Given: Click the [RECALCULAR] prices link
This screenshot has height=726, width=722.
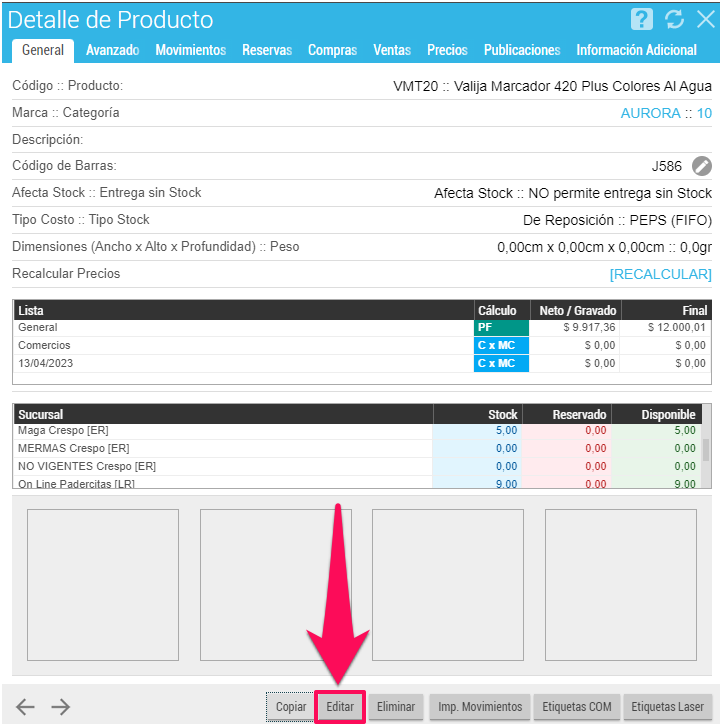Looking at the screenshot, I should 660,274.
